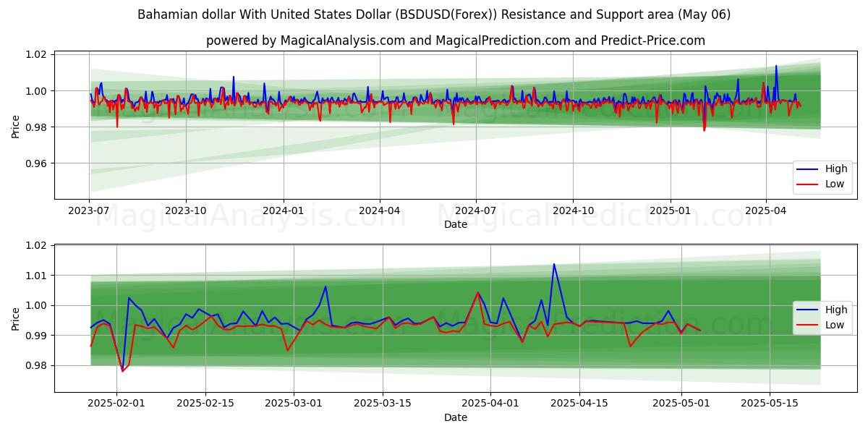Click the 'Date' axis label of bottom chart

coord(456,417)
